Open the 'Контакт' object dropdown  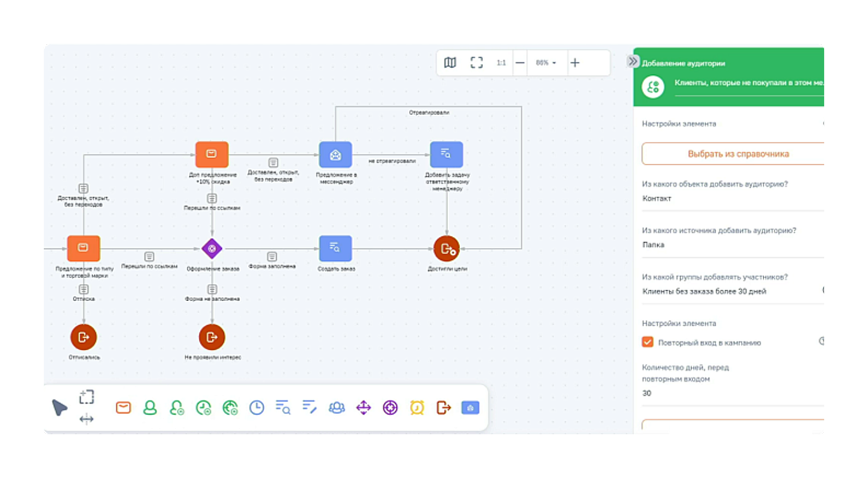733,199
